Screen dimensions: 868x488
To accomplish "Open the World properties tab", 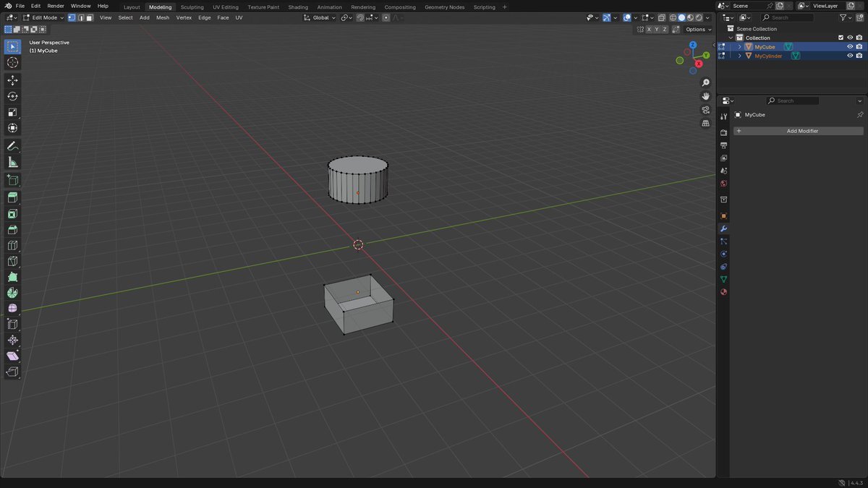I will [x=723, y=184].
